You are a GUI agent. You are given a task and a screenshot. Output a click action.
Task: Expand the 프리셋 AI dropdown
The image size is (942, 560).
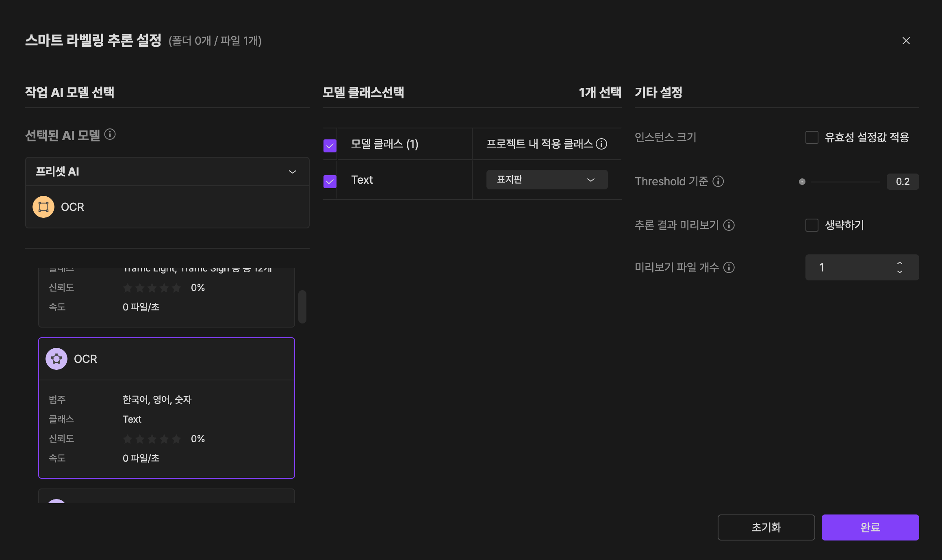coord(167,171)
